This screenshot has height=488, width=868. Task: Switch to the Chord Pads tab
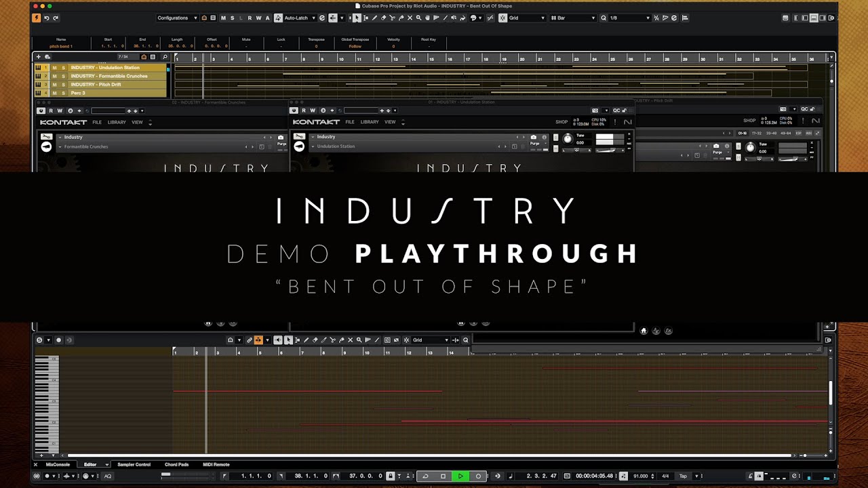click(x=176, y=465)
